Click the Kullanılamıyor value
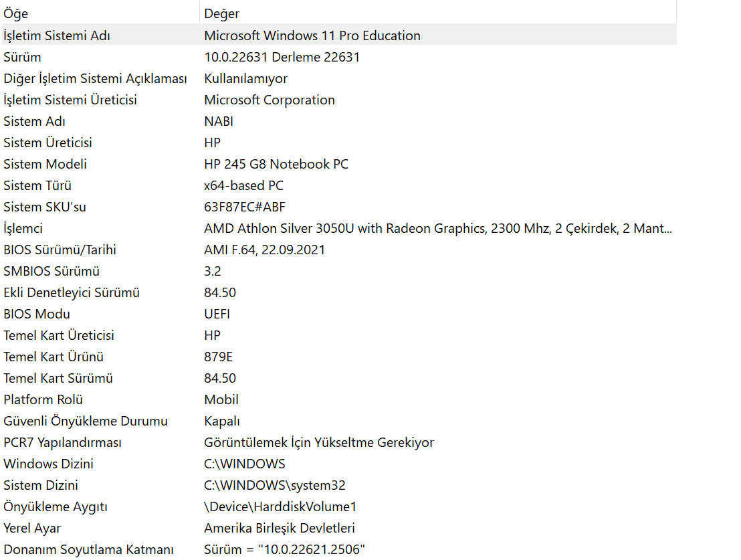Viewport: 741px width, 560px height. tap(245, 78)
